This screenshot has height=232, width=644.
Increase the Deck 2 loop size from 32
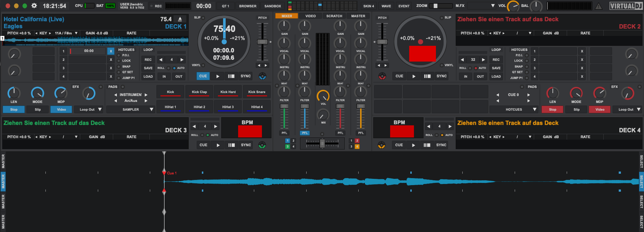[x=484, y=59]
